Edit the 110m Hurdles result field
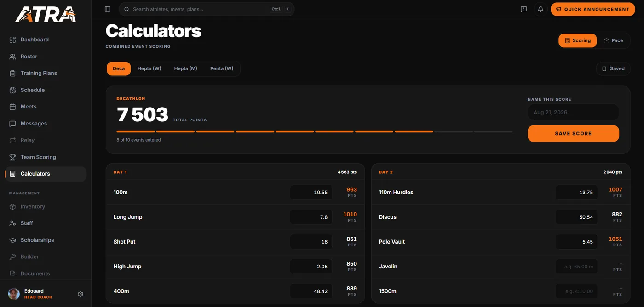The width and height of the screenshot is (644, 307). [x=576, y=193]
